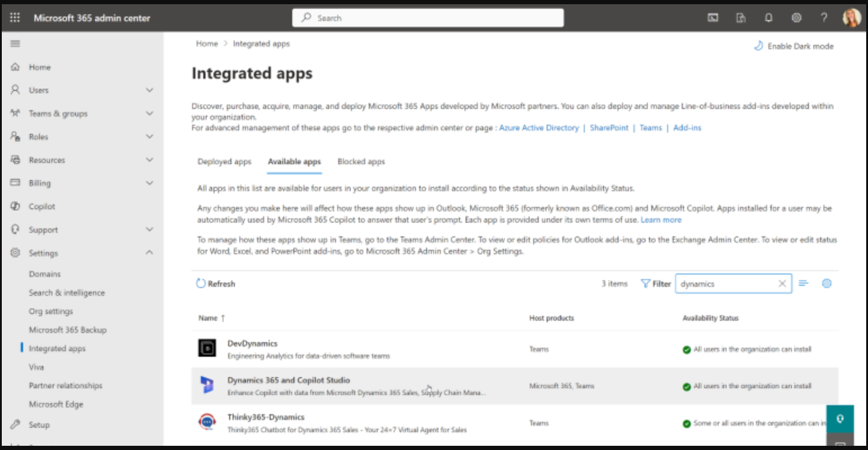Open the column settings gear icon
The width and height of the screenshot is (868, 450).
[x=827, y=284]
